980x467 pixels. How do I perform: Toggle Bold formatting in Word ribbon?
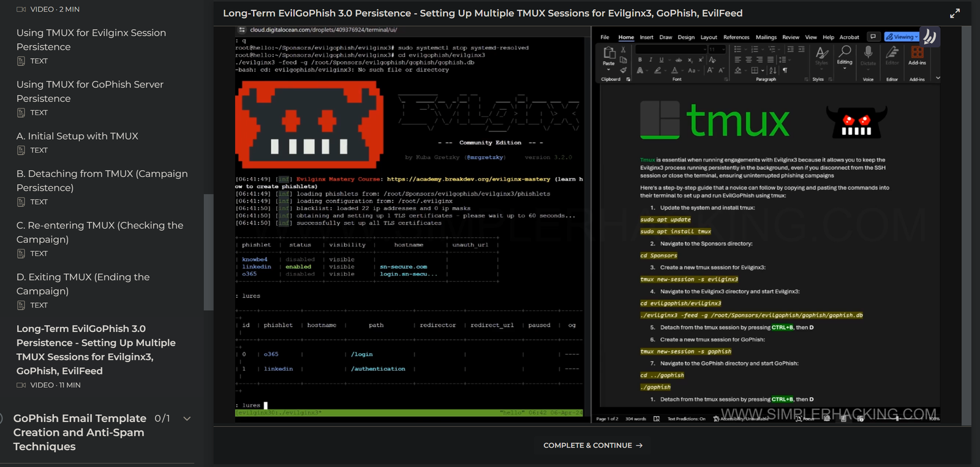click(x=640, y=60)
